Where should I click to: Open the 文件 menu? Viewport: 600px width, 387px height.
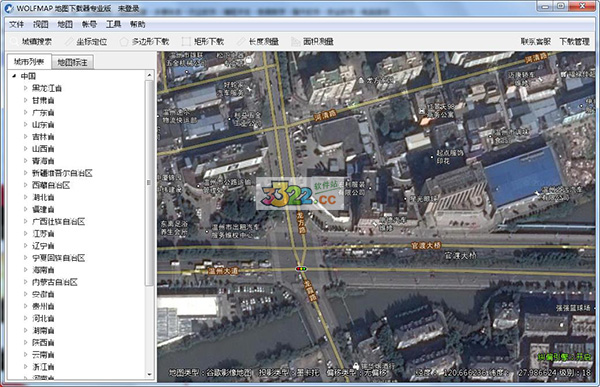click(16, 24)
